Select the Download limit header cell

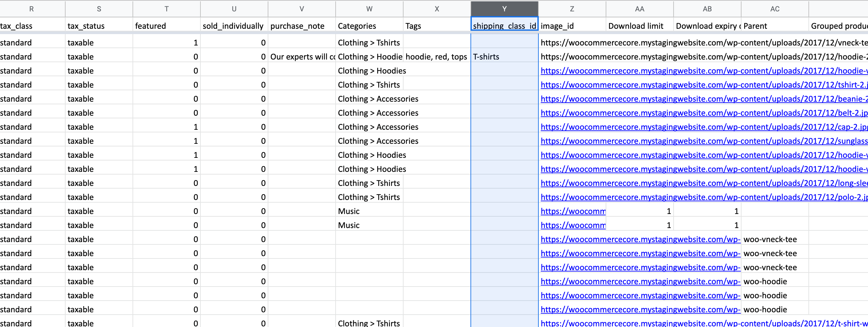(x=639, y=26)
